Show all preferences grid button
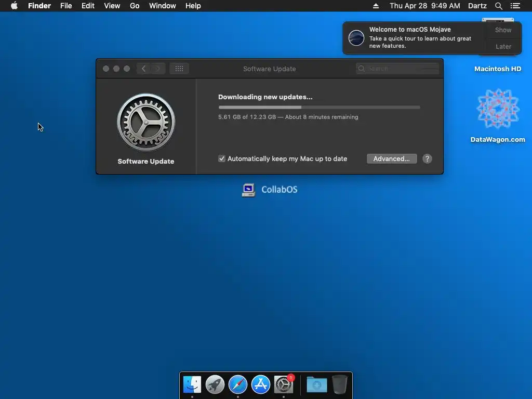 [179, 69]
